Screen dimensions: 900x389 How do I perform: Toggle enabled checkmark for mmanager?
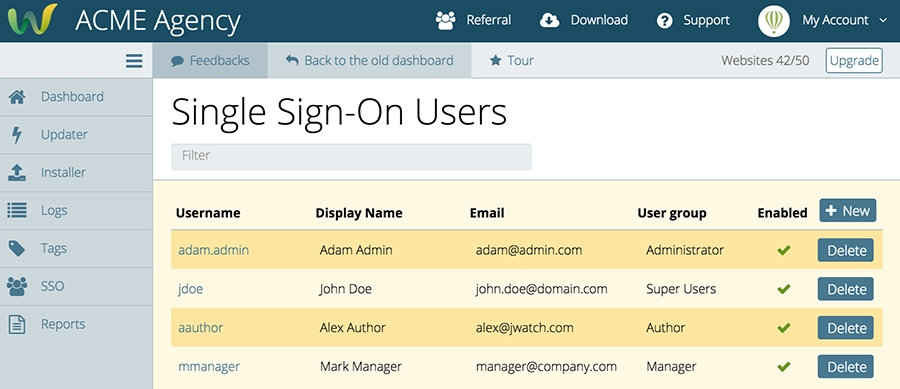coord(783,366)
